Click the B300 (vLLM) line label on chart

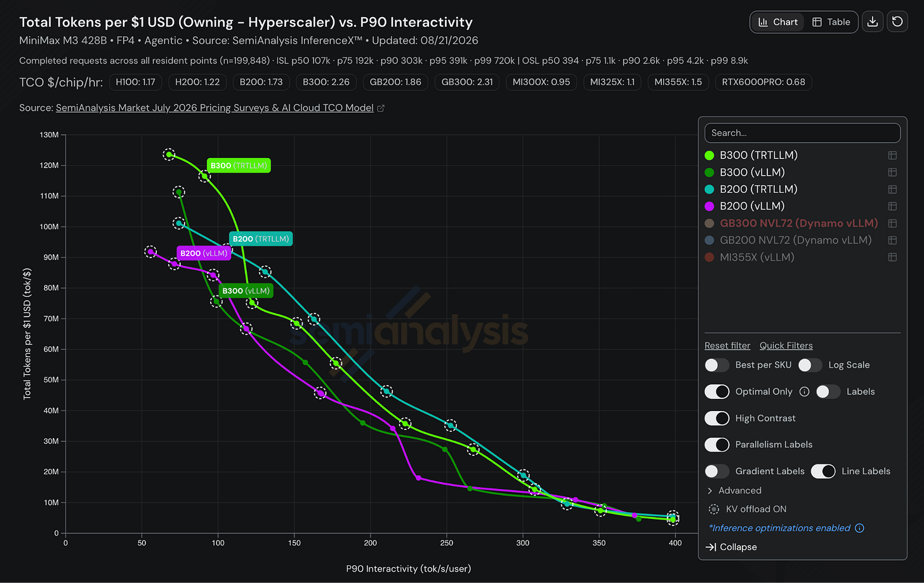(x=246, y=291)
